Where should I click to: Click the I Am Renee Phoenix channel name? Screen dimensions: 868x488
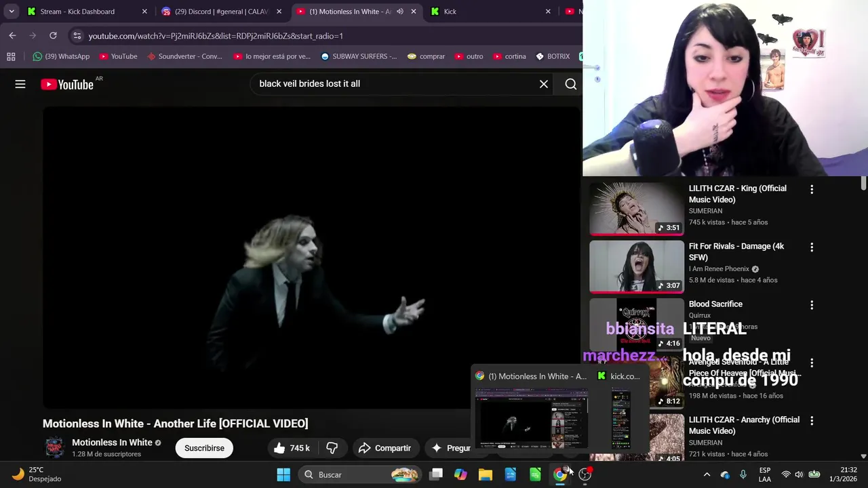(719, 269)
